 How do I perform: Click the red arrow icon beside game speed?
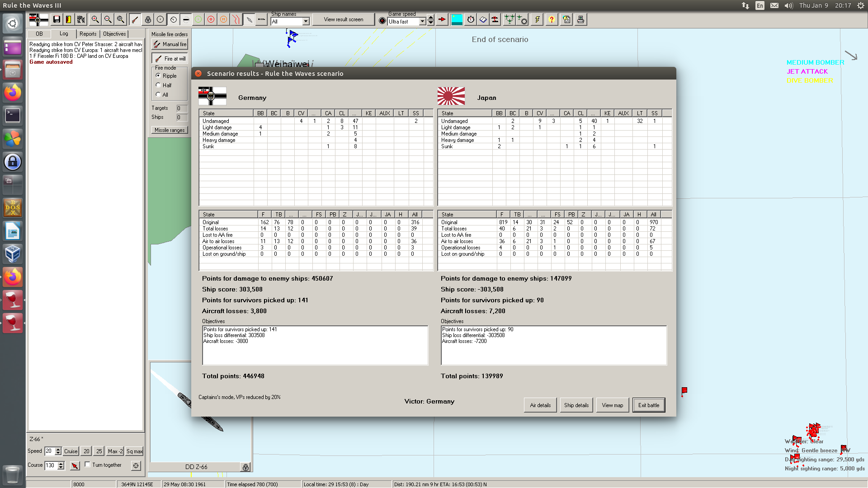(442, 19)
